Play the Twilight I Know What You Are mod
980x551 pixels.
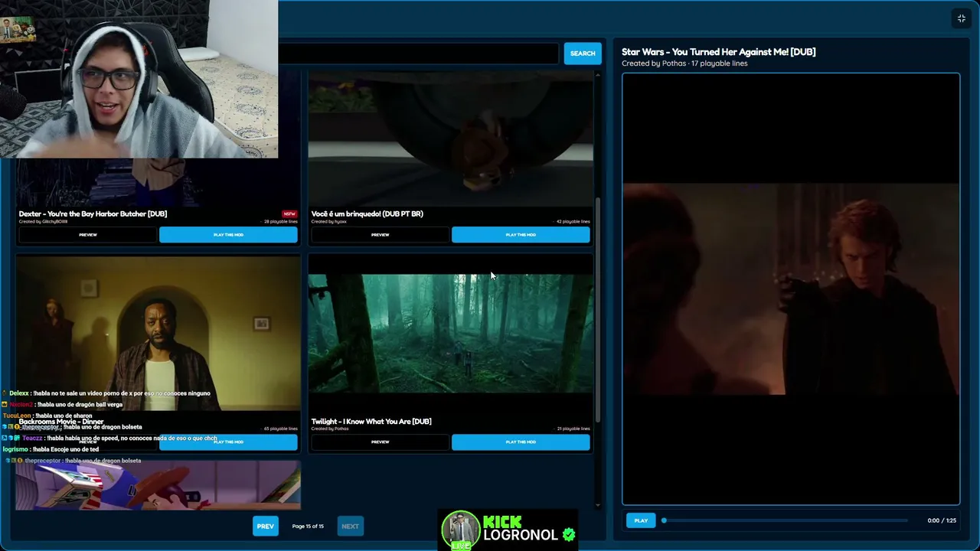pyautogui.click(x=521, y=442)
